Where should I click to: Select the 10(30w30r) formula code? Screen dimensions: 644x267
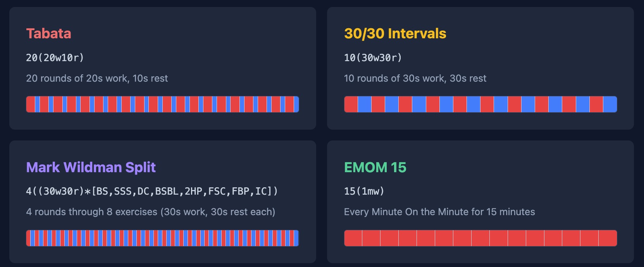coord(373,58)
